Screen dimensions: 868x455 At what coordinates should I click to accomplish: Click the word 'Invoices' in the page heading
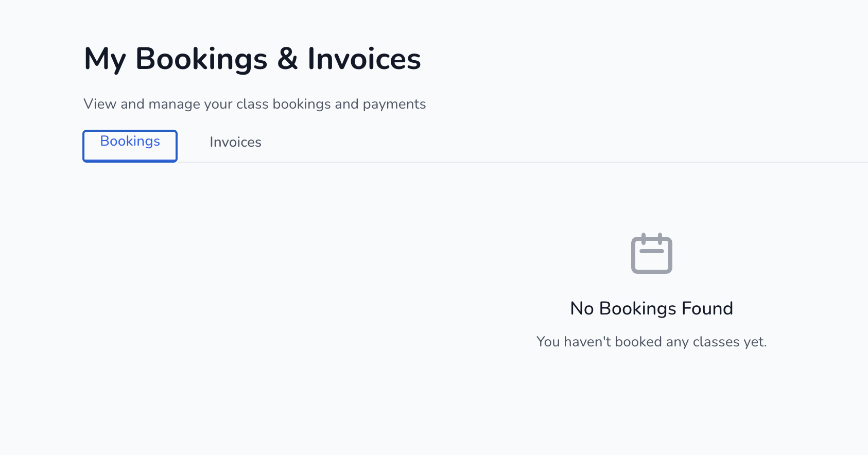pyautogui.click(x=364, y=59)
